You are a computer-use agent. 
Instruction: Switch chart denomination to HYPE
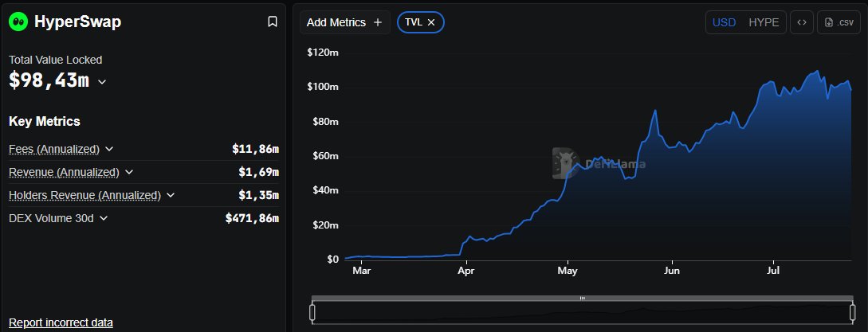coord(764,22)
